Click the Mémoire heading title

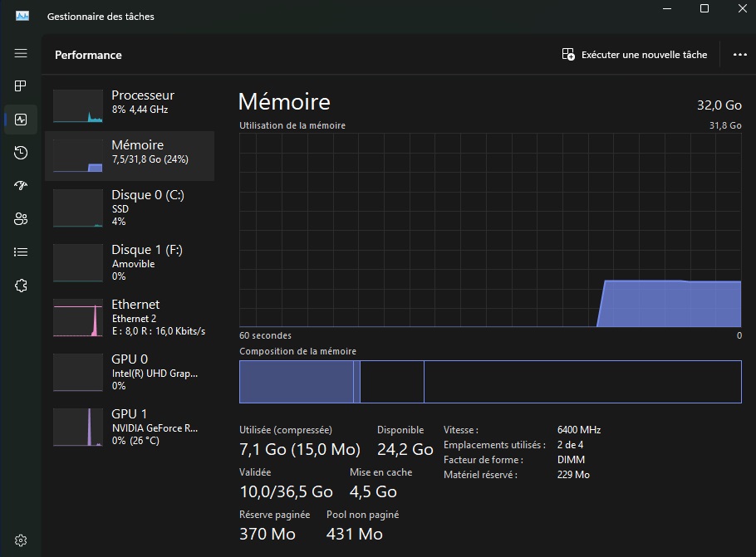click(284, 101)
